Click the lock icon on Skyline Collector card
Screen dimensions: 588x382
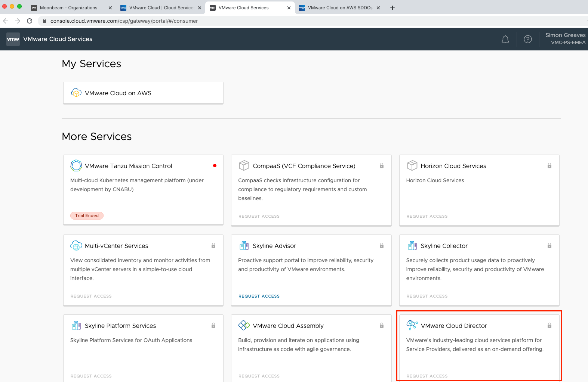click(x=549, y=246)
